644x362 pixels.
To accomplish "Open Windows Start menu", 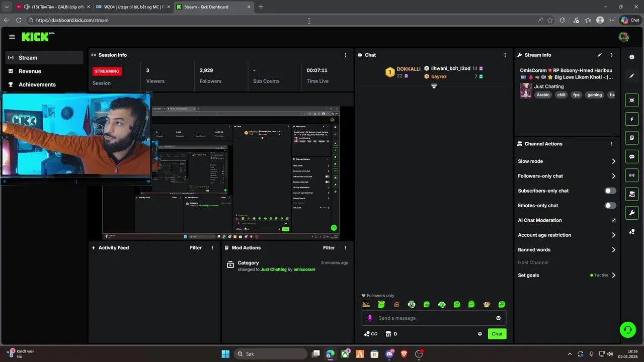I will click(x=225, y=354).
